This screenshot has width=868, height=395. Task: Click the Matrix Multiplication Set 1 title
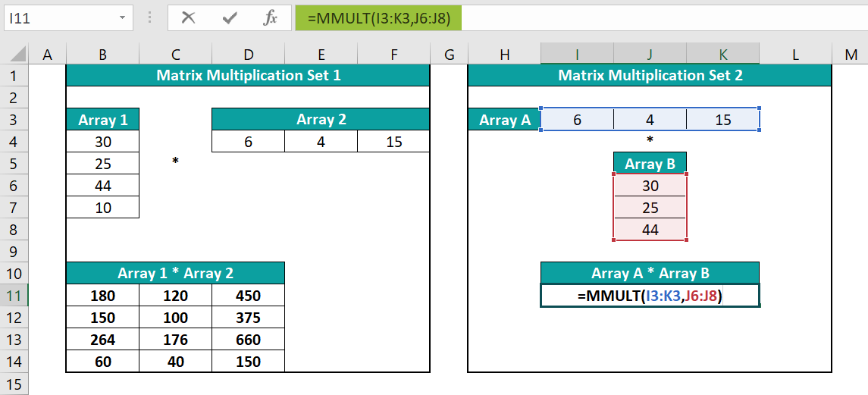(248, 75)
